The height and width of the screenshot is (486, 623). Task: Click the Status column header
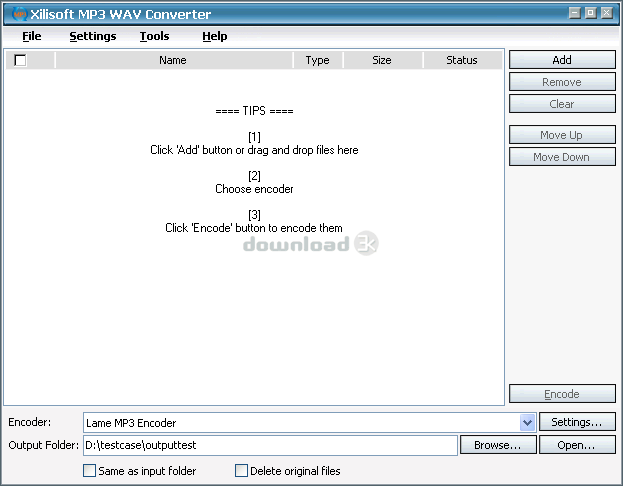(461, 60)
